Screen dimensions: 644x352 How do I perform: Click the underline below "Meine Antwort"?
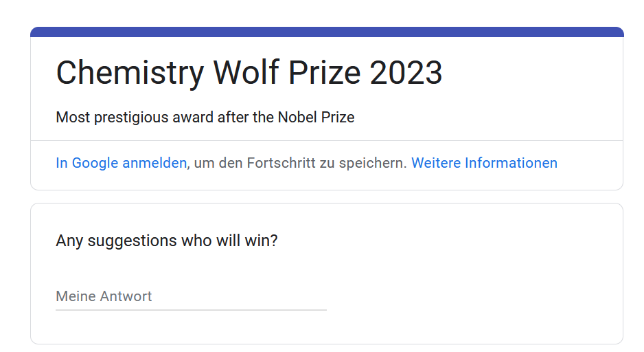pos(191,309)
